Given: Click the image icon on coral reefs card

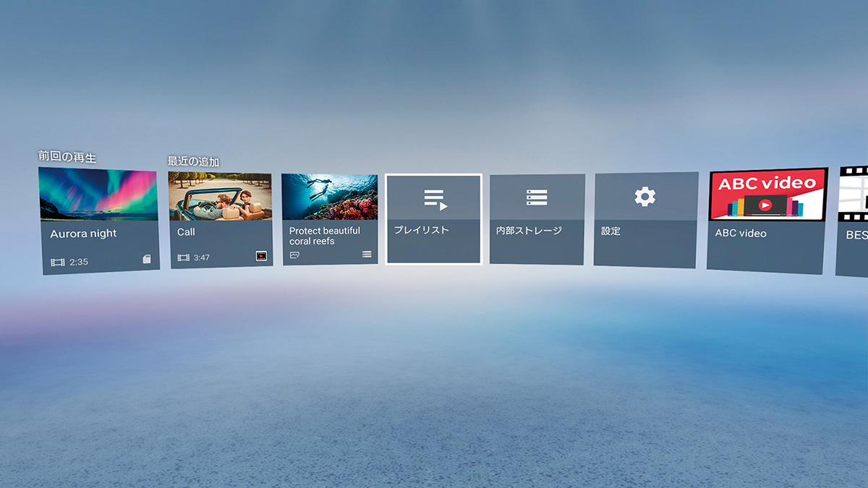Looking at the screenshot, I should (294, 254).
